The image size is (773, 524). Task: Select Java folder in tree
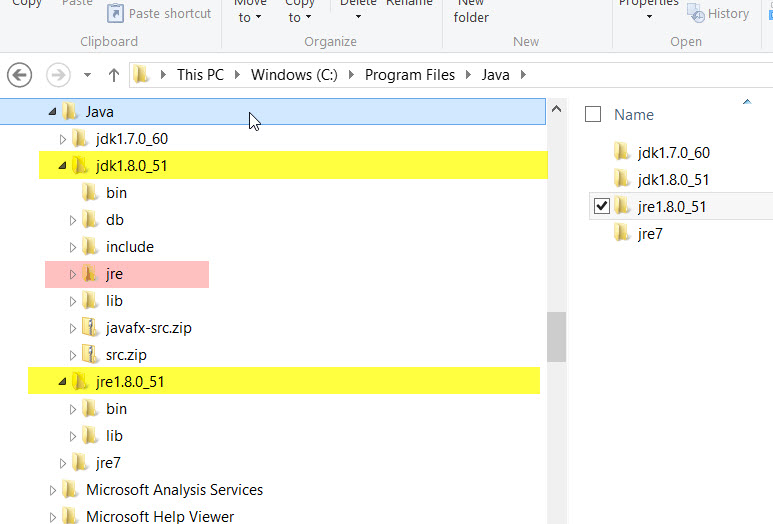pos(100,112)
